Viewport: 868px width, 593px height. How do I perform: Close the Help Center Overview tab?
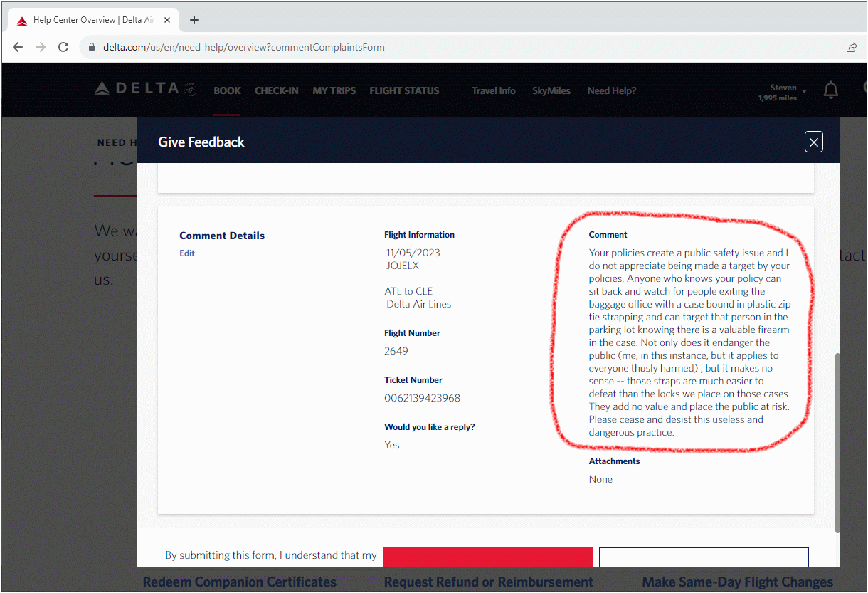point(167,20)
